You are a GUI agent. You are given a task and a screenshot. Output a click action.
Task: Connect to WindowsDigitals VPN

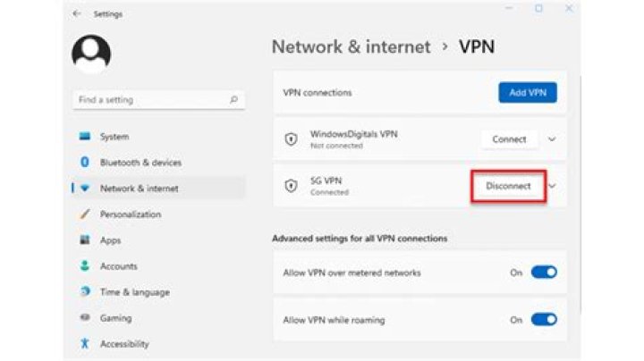point(509,139)
